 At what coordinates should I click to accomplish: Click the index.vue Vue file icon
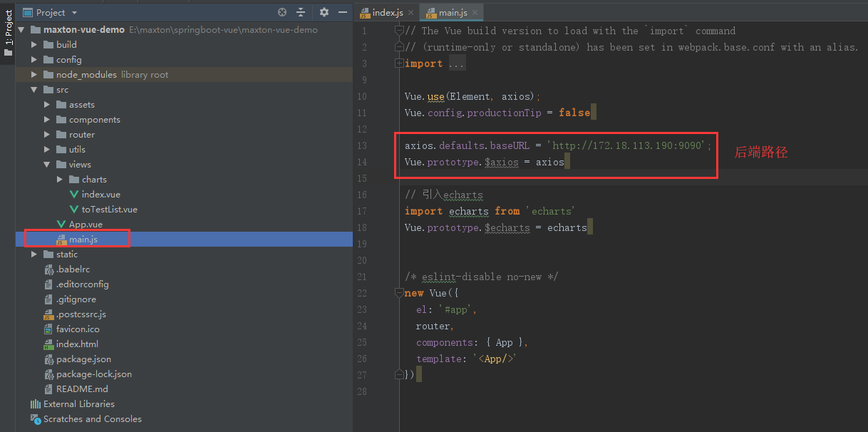[74, 195]
